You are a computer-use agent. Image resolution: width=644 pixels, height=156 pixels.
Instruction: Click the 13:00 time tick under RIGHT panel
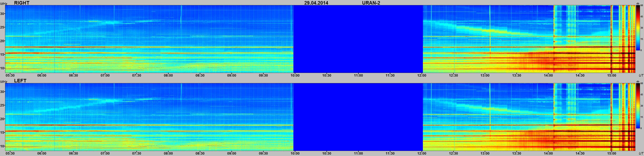485,75
